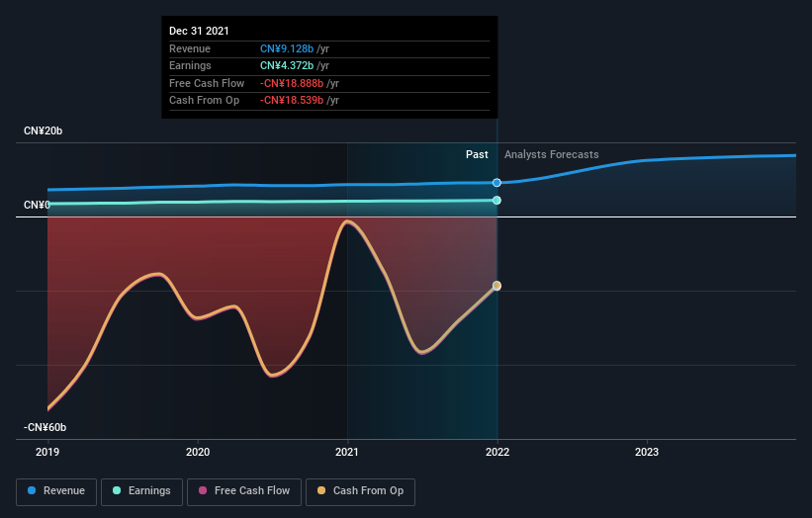Screen dimensions: 812x518
Task: Click the Revenue row label in tooltip
Action: pyautogui.click(x=190, y=48)
